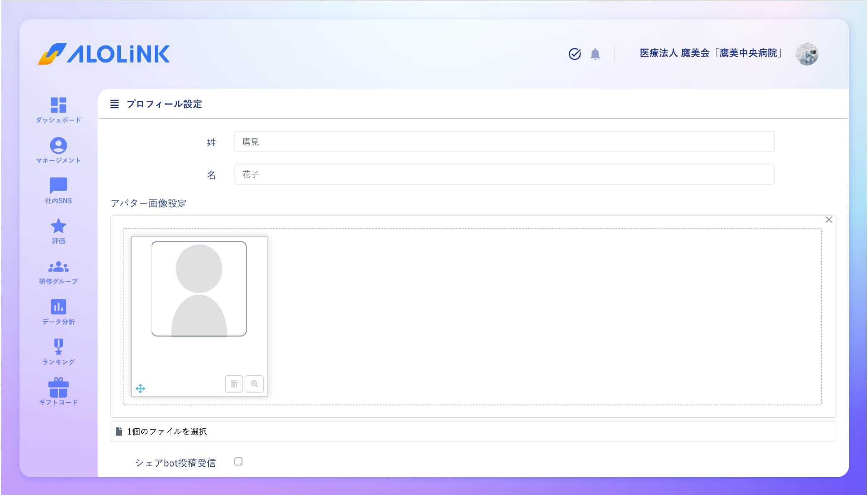Open the internal SNS chat icon

[58, 186]
